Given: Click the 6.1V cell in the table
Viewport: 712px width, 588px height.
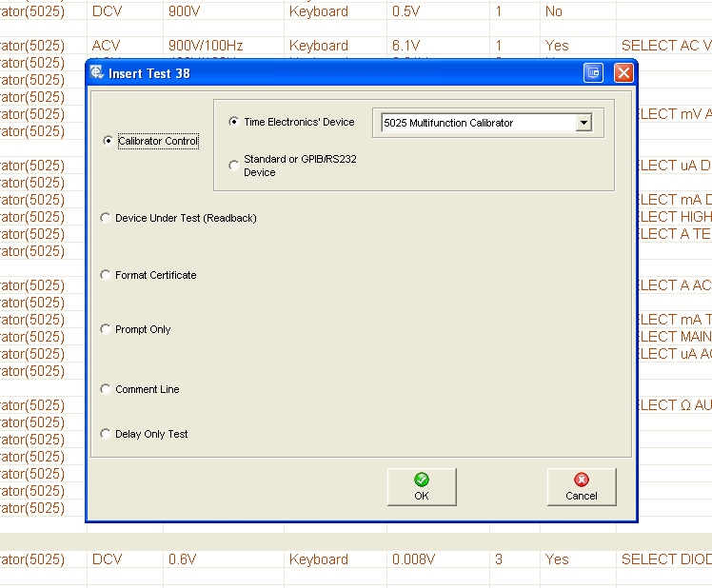Looking at the screenshot, I should pos(405,46).
